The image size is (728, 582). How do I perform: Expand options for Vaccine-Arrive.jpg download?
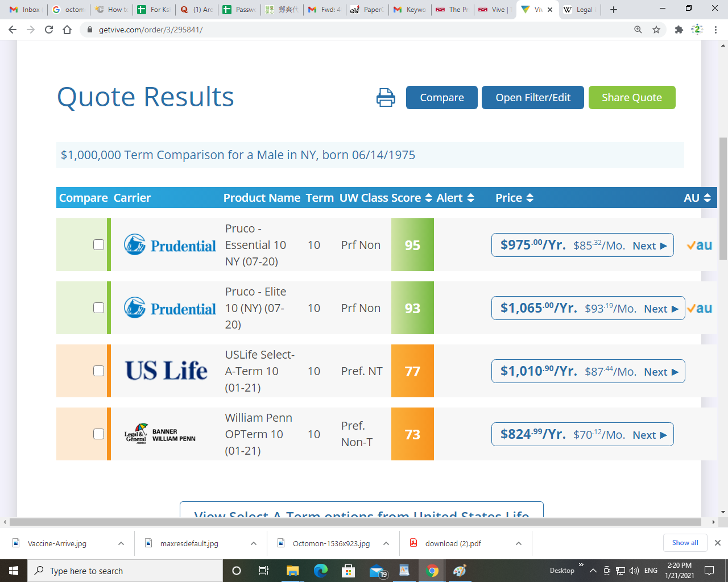pos(121,543)
